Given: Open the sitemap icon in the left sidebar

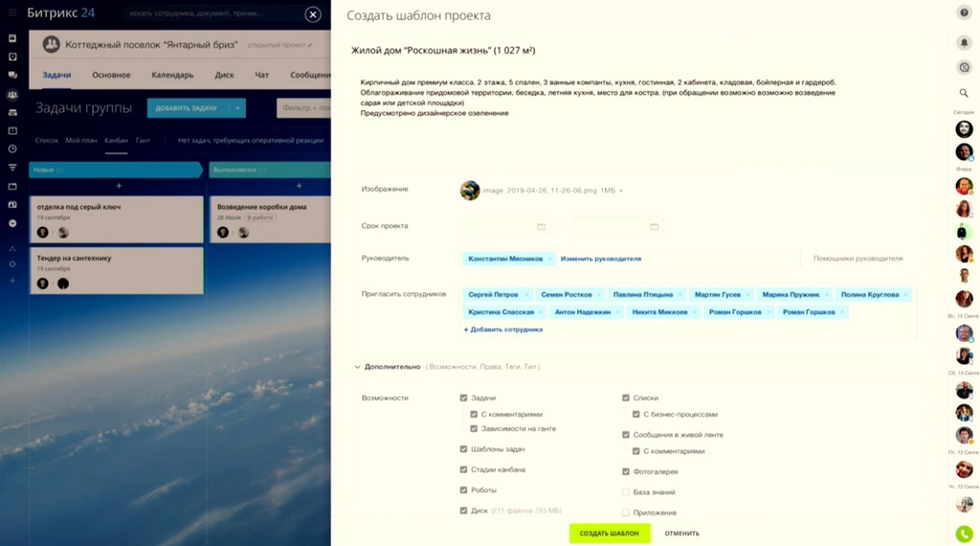Looking at the screenshot, I should tap(12, 248).
